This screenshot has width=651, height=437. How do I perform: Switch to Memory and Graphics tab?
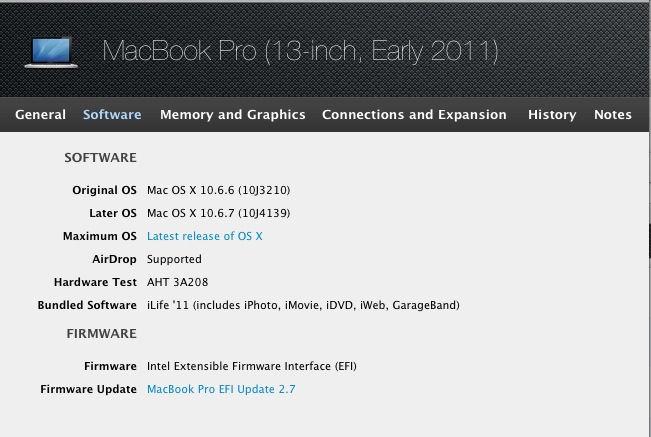(x=232, y=115)
